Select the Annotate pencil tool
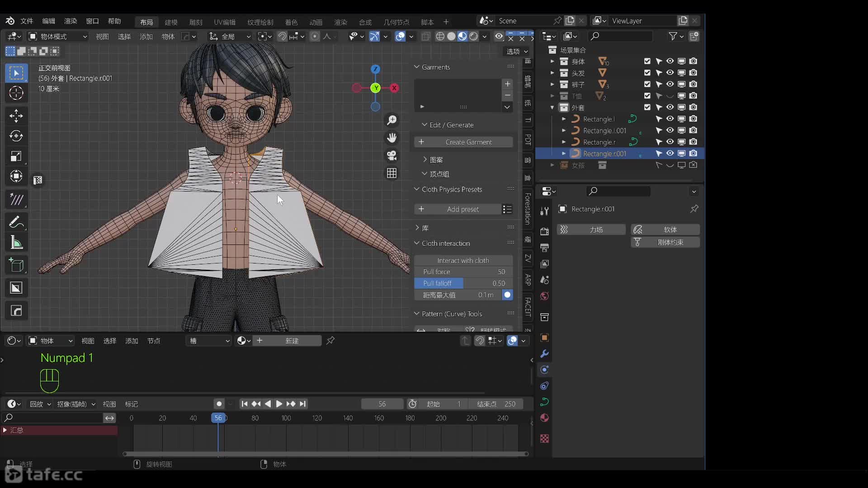Image resolution: width=868 pixels, height=488 pixels. 16,222
